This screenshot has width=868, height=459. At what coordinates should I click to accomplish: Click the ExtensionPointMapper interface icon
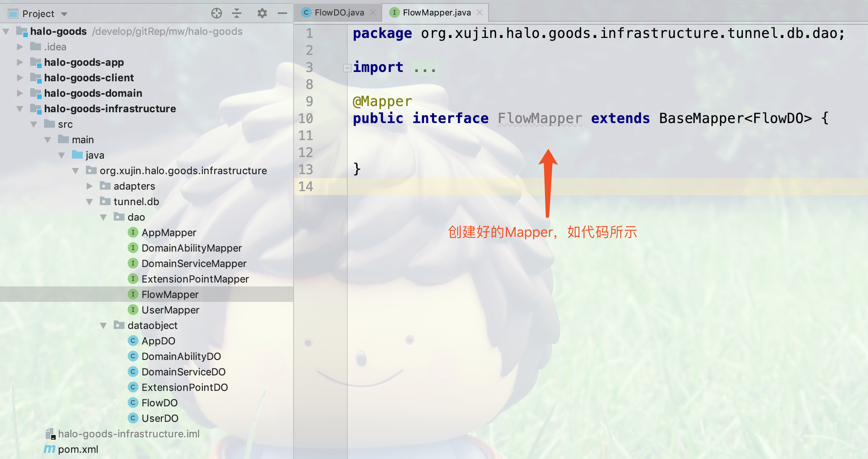point(133,279)
